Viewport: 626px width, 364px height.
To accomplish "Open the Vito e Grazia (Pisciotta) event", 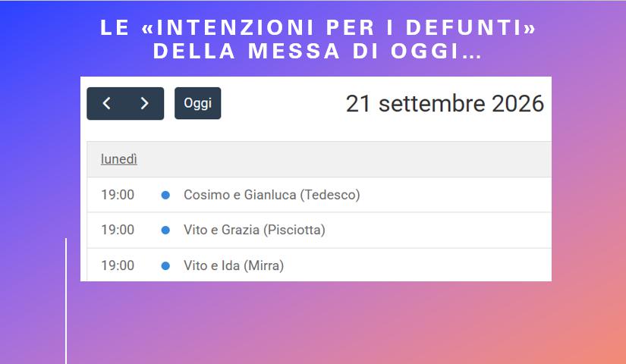I will pyautogui.click(x=254, y=230).
